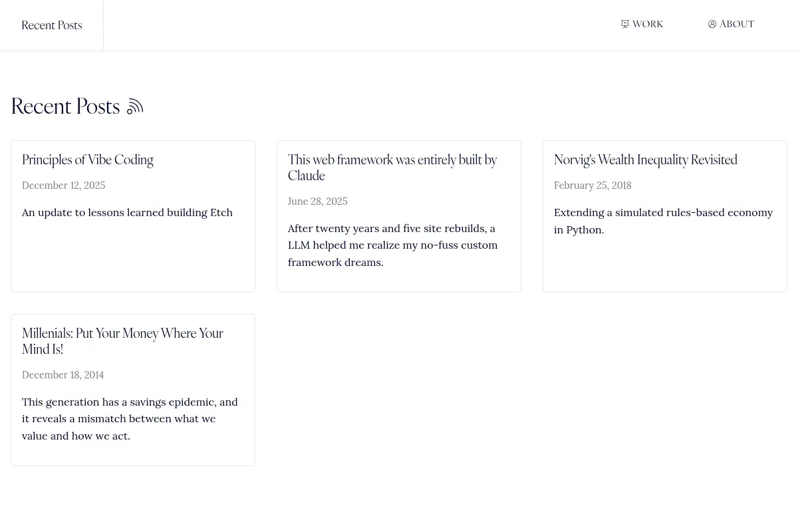This screenshot has width=798, height=532.
Task: Open the Millenials: Put Your Money post
Action: pyautogui.click(x=122, y=341)
